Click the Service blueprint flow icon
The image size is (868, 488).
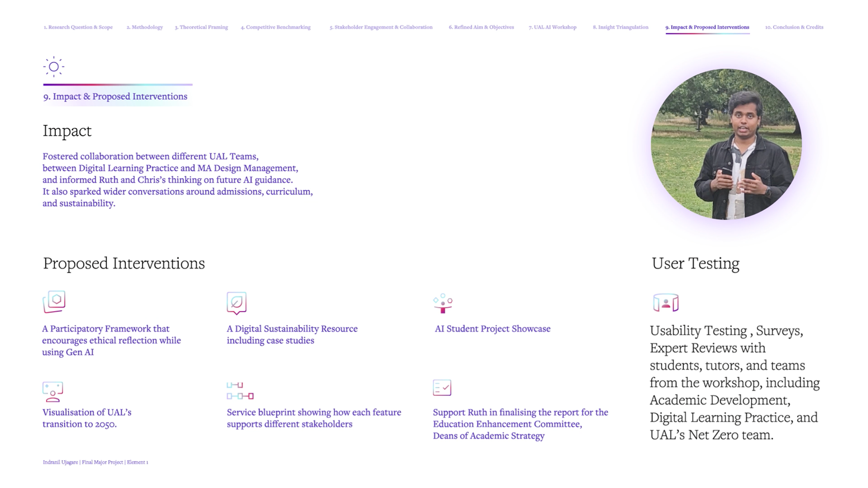[240, 391]
